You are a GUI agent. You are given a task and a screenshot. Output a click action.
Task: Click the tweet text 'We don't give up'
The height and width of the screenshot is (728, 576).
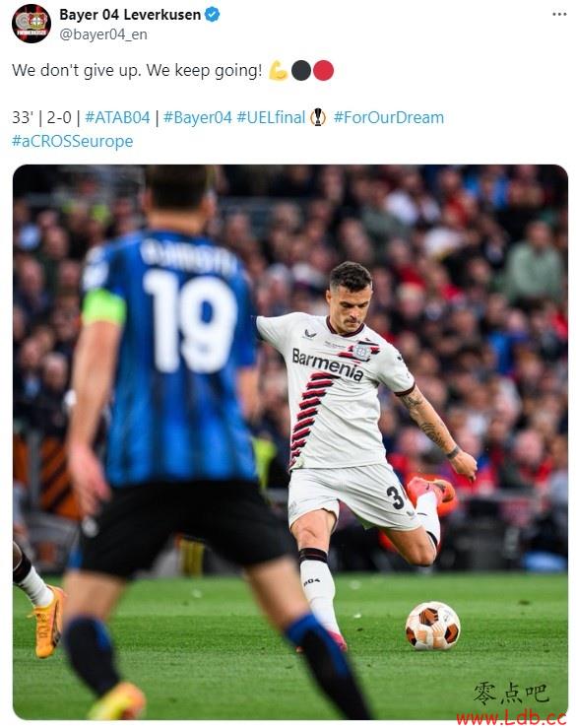pos(77,71)
